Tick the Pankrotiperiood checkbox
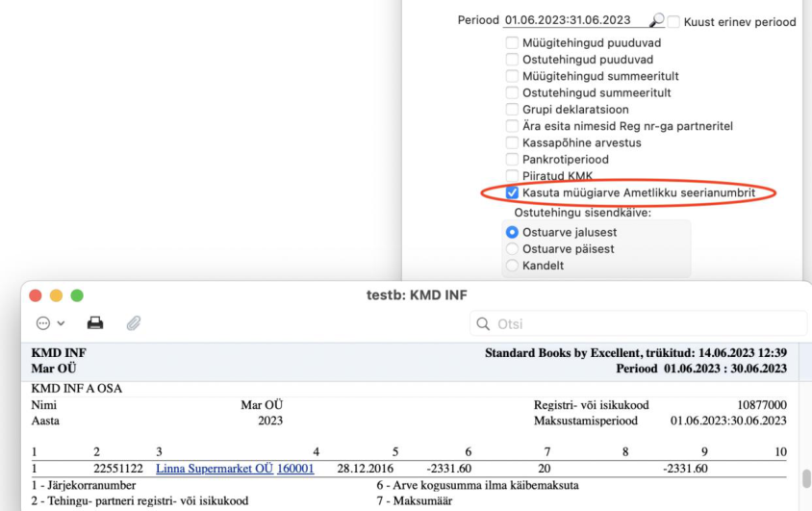812x511 pixels. [512, 159]
